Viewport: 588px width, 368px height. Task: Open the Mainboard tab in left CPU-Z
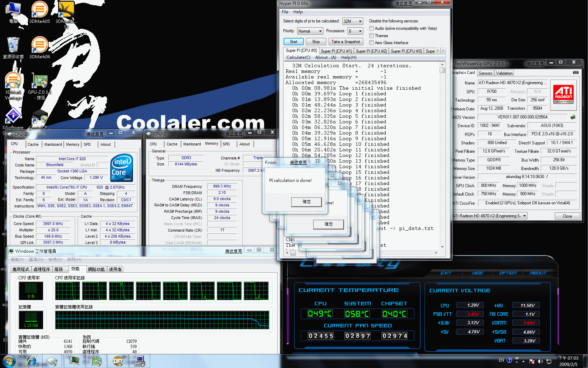[x=53, y=144]
